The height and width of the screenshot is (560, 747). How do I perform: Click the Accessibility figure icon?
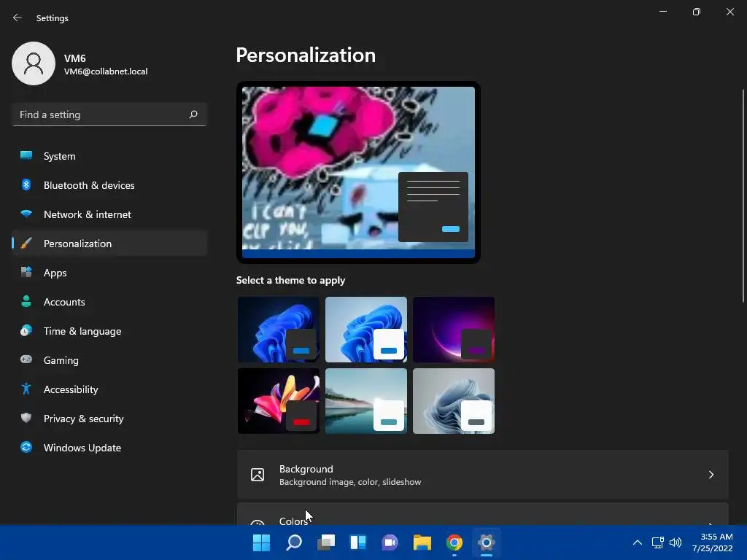coord(26,389)
